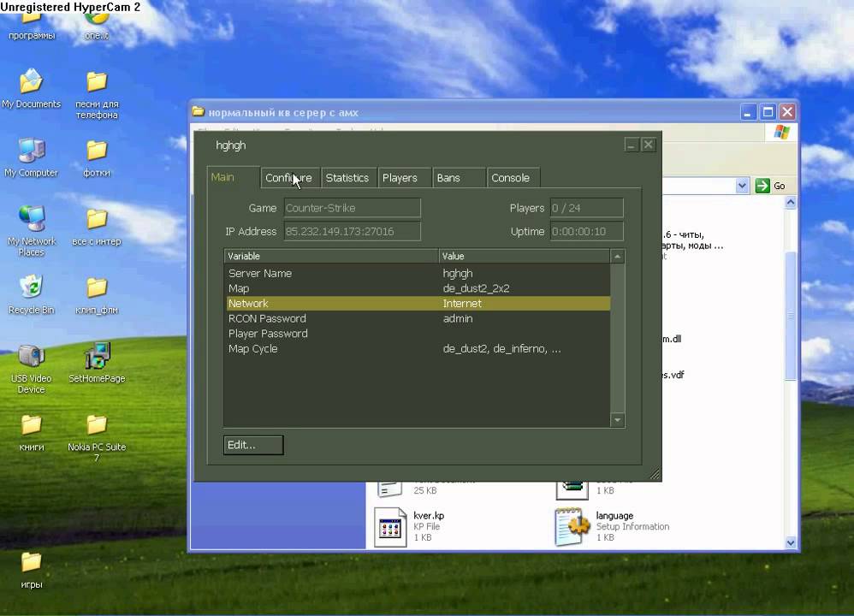
Task: Minimize the Explorer folder window
Action: click(749, 112)
